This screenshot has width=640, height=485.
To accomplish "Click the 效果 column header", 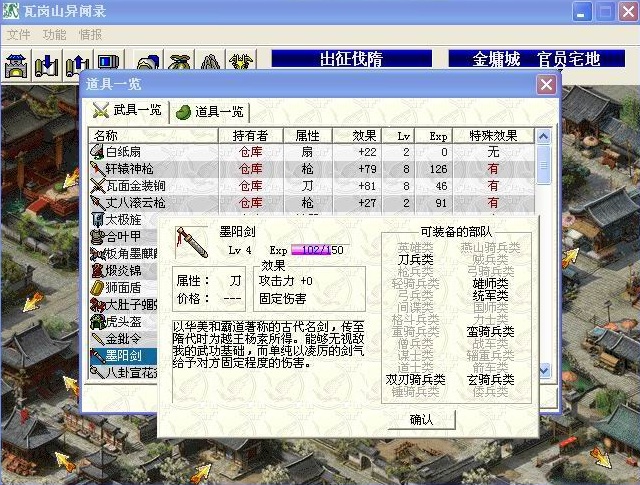I will tap(364, 135).
